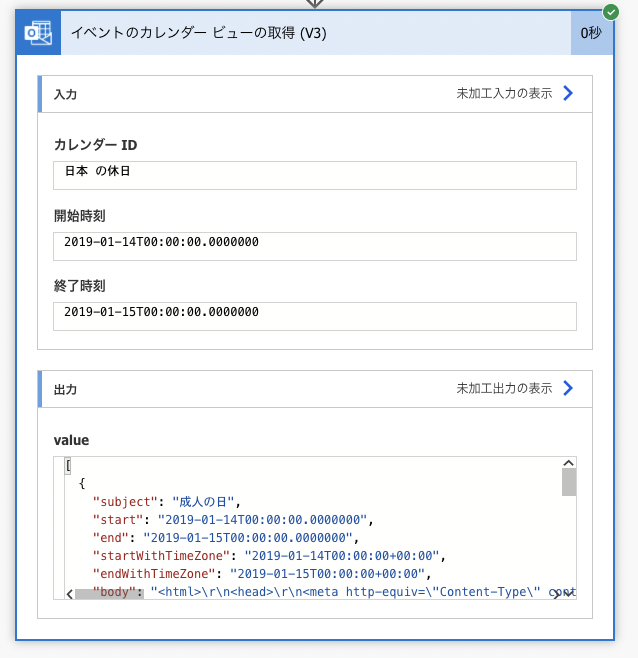Click the html body string value
638x658 pixels.
pos(363,592)
